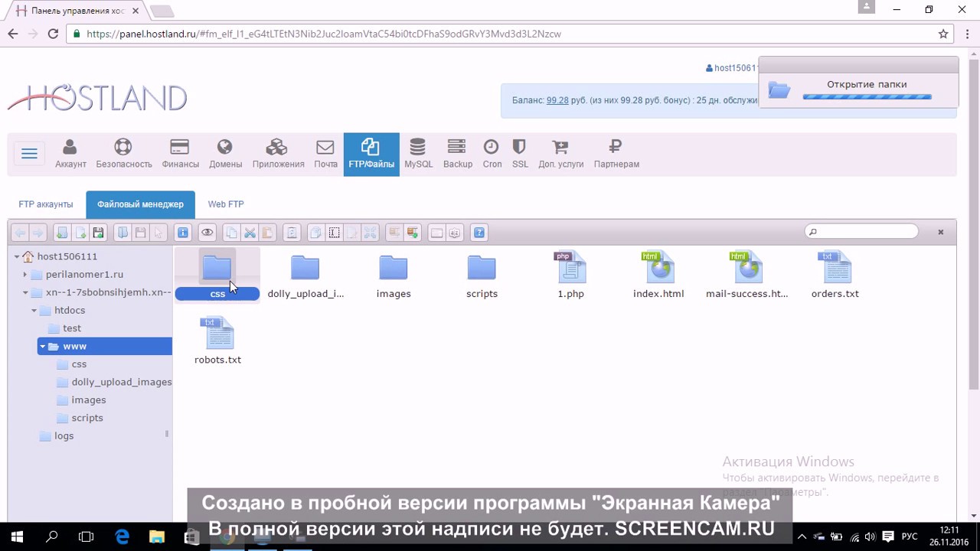Image resolution: width=980 pixels, height=551 pixels.
Task: Click the elFinder Forward arrow toolbar icon
Action: pyautogui.click(x=38, y=233)
